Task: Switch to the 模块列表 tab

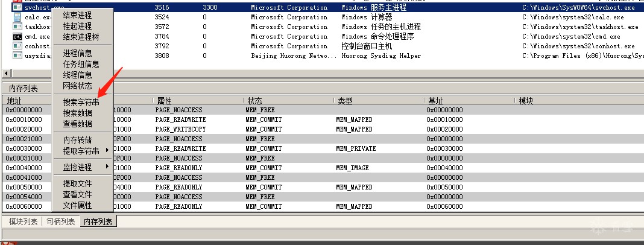Action: (x=23, y=222)
